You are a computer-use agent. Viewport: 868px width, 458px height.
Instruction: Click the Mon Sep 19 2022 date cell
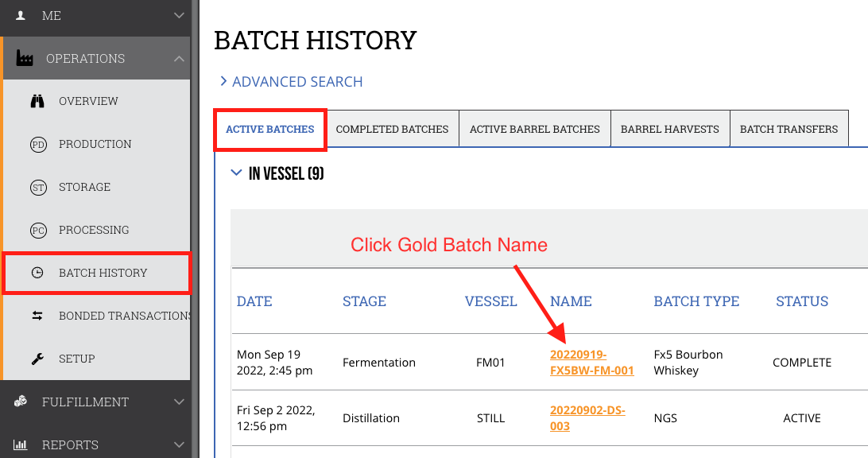click(x=274, y=363)
